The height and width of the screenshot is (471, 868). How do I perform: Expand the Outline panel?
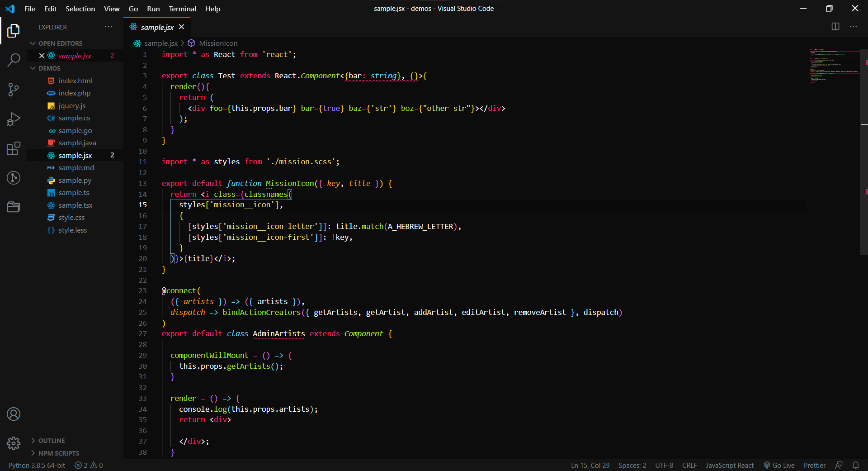51,441
